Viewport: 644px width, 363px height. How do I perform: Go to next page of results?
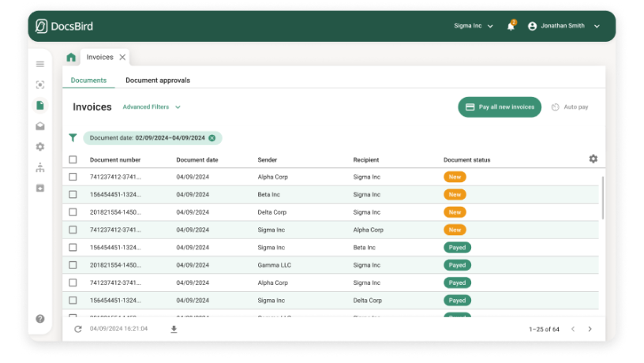(x=590, y=329)
